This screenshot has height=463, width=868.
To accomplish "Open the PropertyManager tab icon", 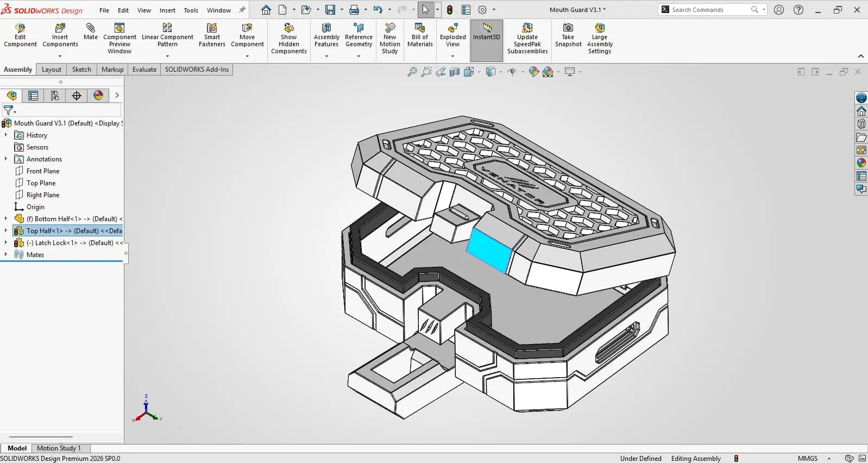I will click(33, 96).
